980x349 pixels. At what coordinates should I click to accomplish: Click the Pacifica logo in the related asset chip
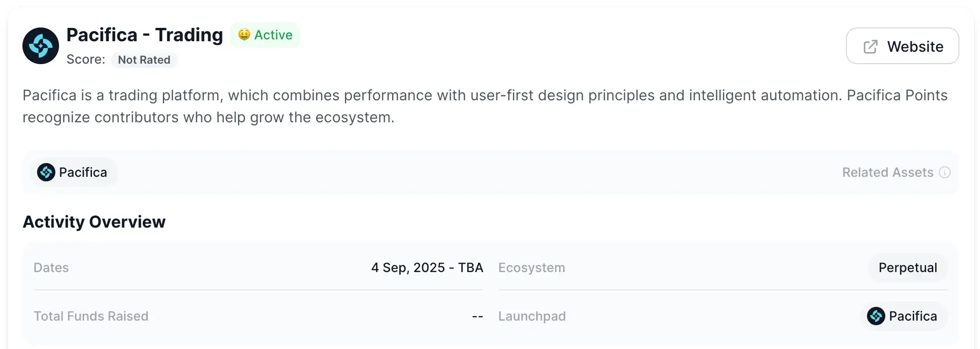pyautogui.click(x=46, y=173)
